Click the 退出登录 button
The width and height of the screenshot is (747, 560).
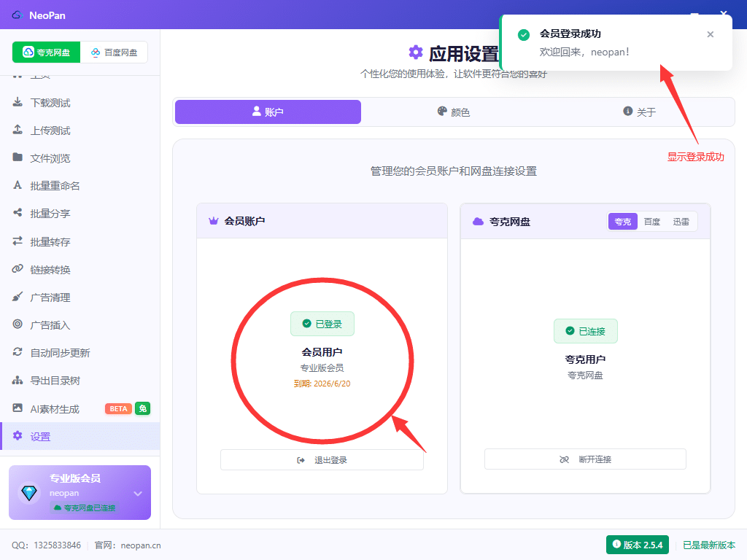click(322, 460)
